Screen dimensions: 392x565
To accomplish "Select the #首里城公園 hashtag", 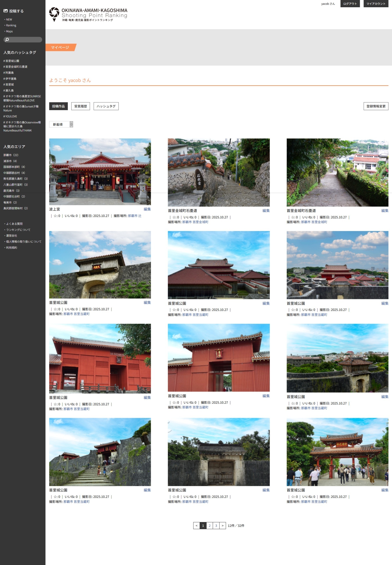I will coord(11,61).
